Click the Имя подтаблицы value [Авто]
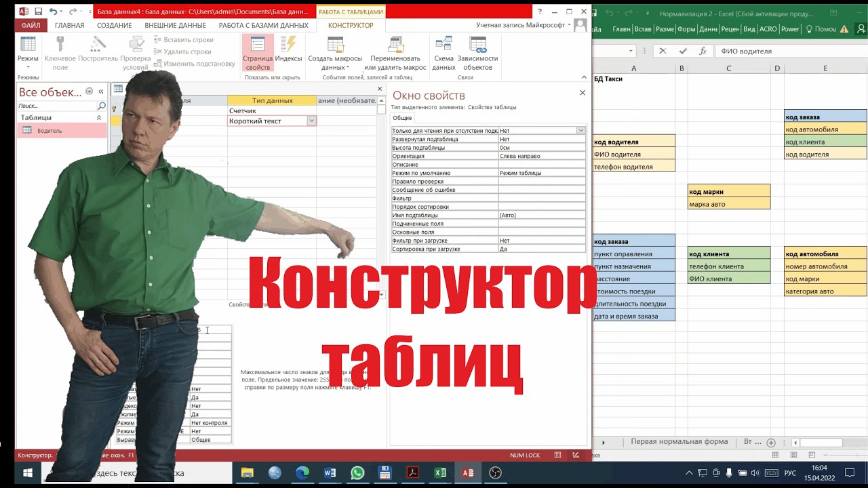The width and height of the screenshot is (868, 488). (x=542, y=215)
